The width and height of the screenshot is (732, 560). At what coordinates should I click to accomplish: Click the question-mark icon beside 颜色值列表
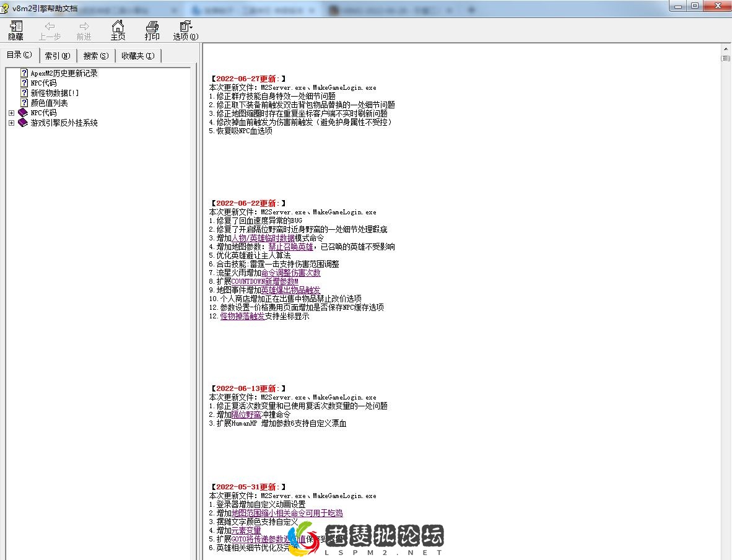coord(24,103)
